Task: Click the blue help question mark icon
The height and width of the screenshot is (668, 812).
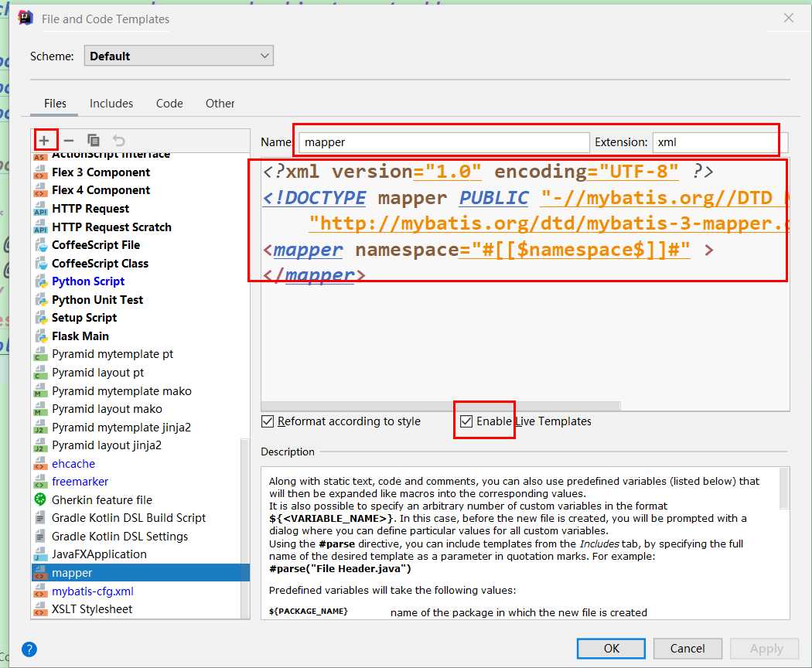Action: [x=29, y=649]
